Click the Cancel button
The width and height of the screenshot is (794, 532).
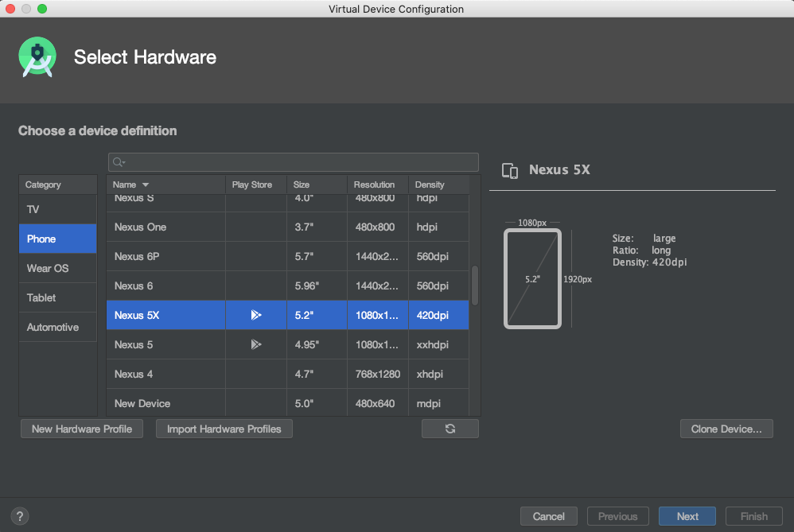tap(548, 516)
